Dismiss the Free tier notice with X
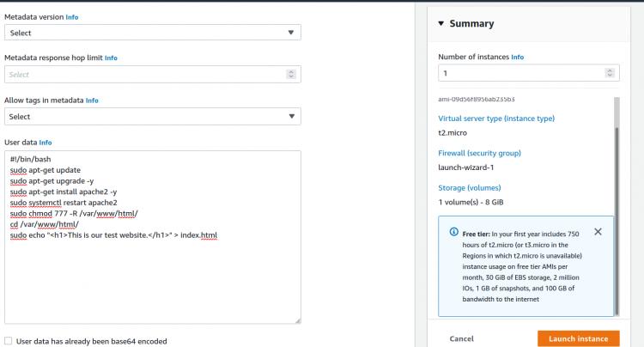The width and height of the screenshot is (644, 347). click(598, 232)
